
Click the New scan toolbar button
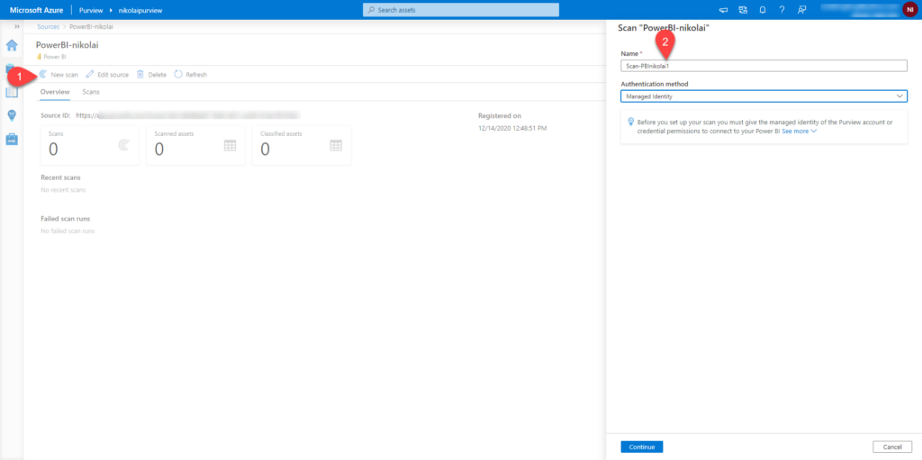(59, 75)
